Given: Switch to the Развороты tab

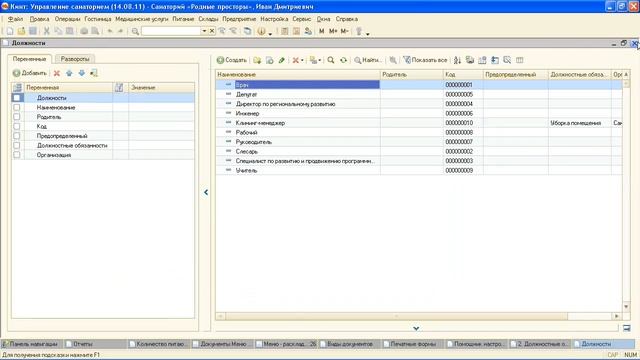Looking at the screenshot, I should point(75,59).
